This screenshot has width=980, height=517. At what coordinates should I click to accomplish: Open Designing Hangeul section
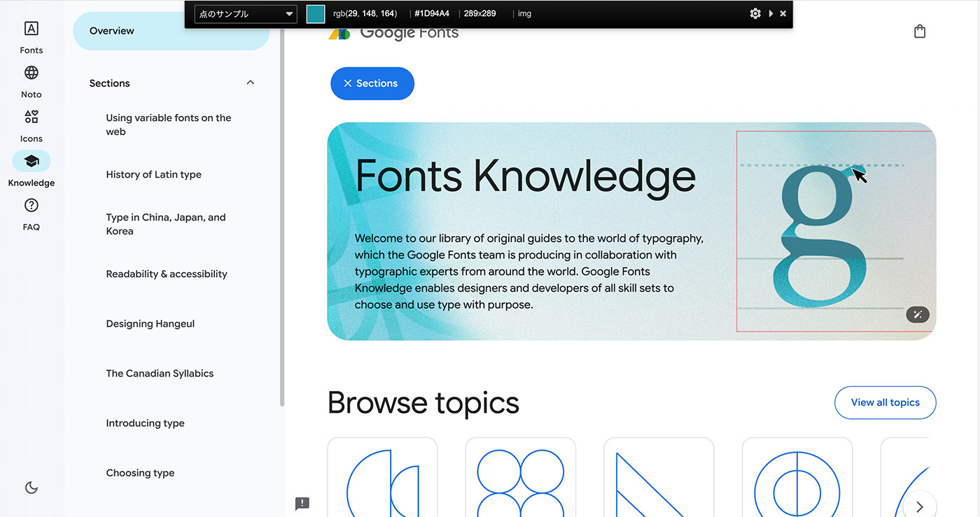tap(150, 323)
